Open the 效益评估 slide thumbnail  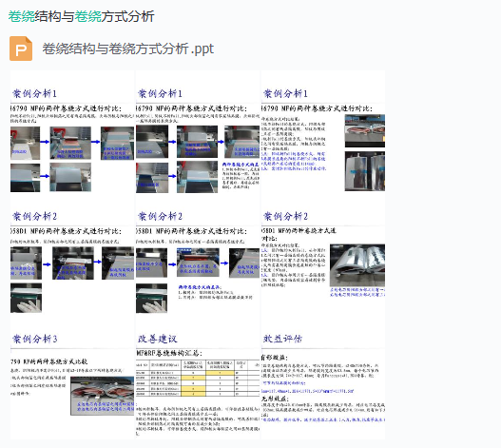click(x=323, y=379)
